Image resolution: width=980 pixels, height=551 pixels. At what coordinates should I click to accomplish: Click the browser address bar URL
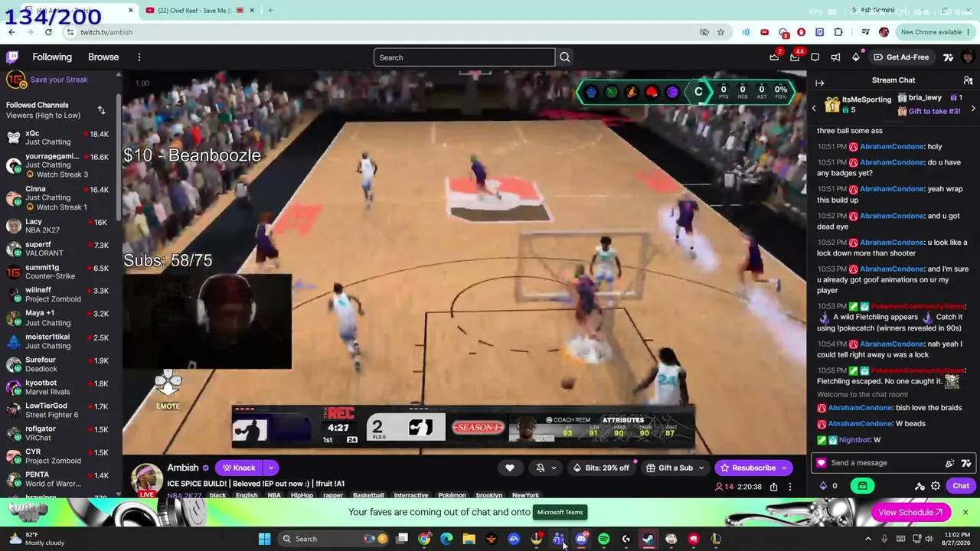[106, 32]
